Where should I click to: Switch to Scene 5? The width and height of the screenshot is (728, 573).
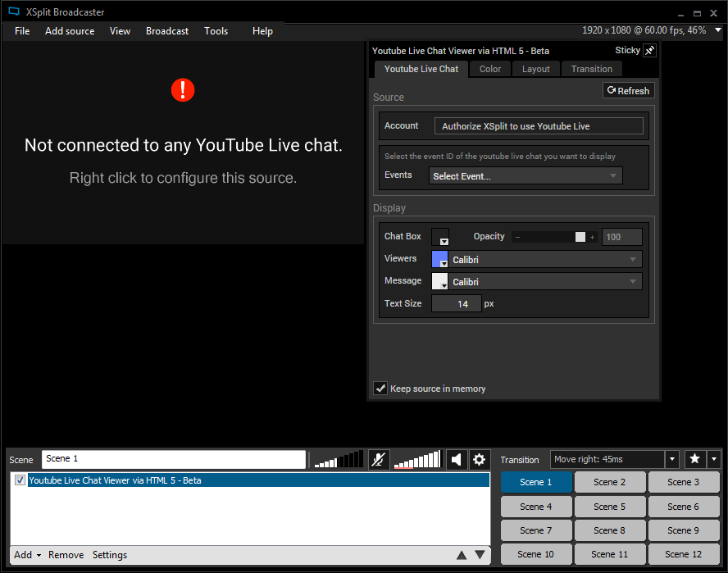610,507
